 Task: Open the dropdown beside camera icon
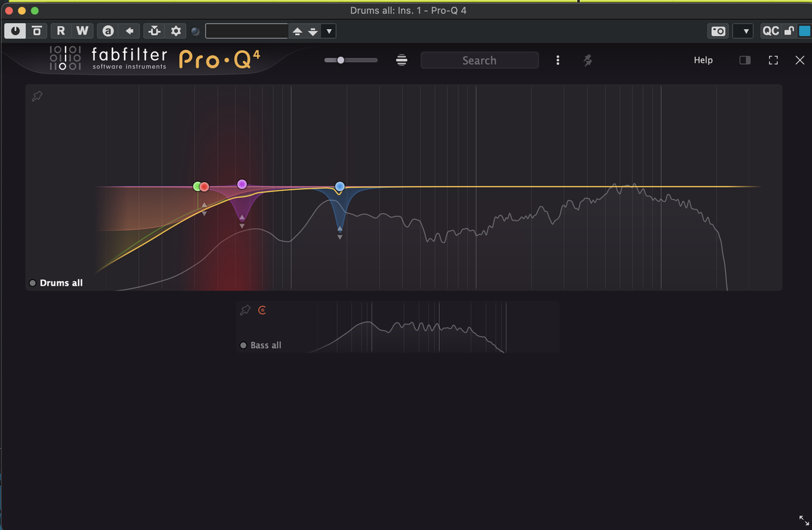click(x=743, y=31)
